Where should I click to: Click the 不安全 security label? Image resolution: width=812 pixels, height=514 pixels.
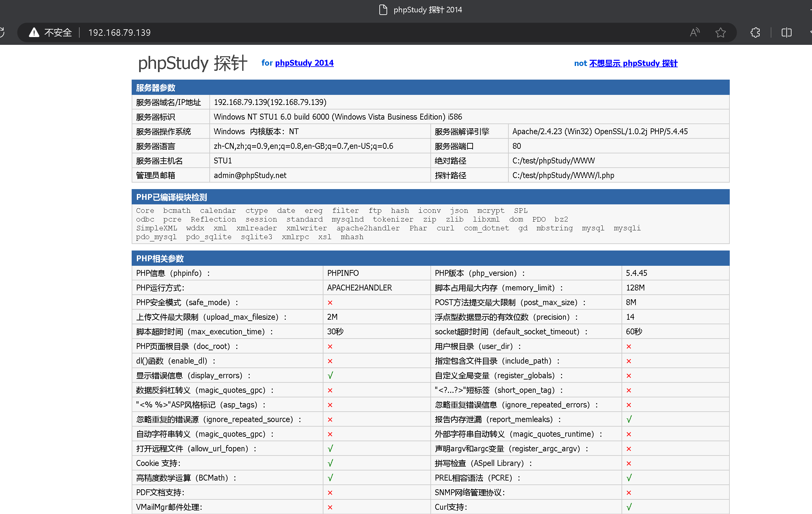pyautogui.click(x=58, y=32)
